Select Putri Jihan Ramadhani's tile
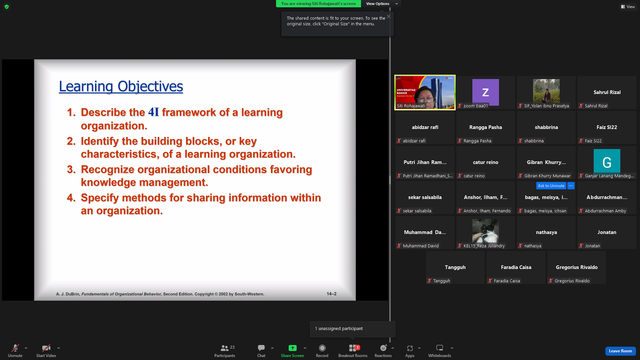This screenshot has width=640, height=360. point(425,163)
